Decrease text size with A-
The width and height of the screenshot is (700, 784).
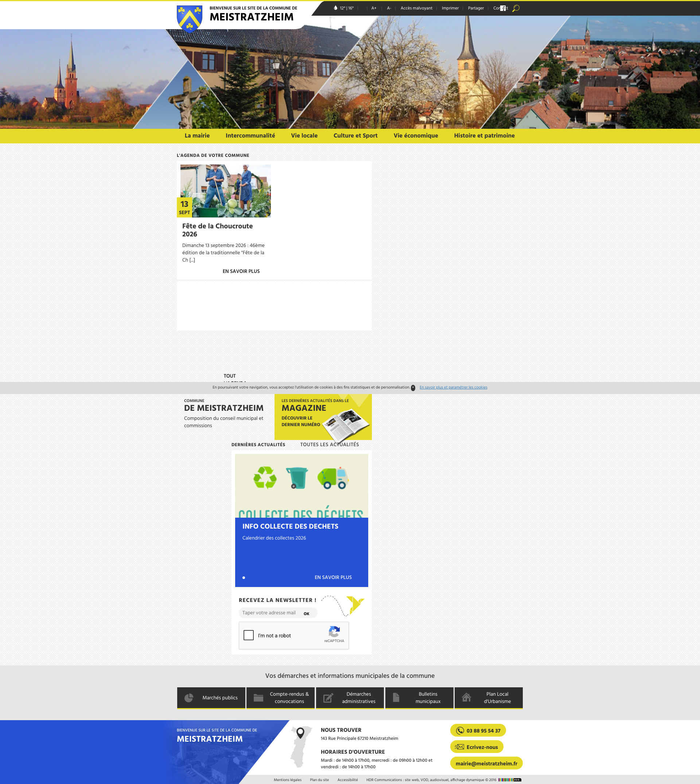pyautogui.click(x=389, y=8)
